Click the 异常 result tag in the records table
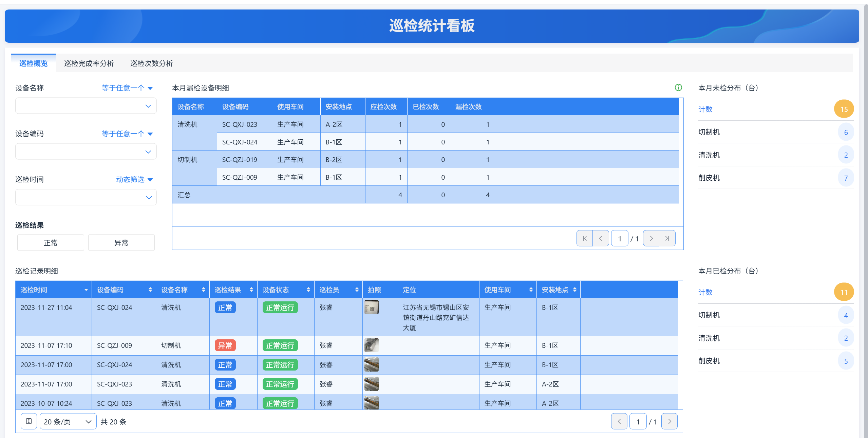 point(225,345)
